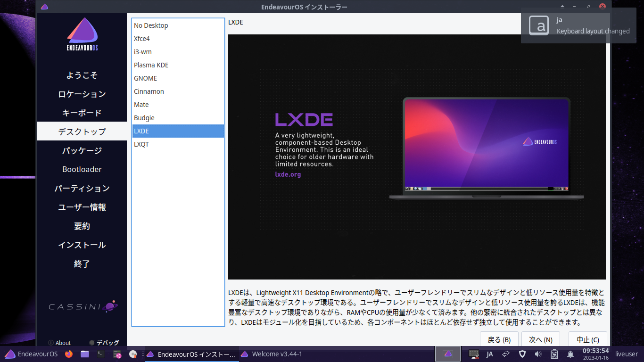Select Xfce4 in the desktop list
Viewport: 644px width, 362px height.
[x=178, y=39]
